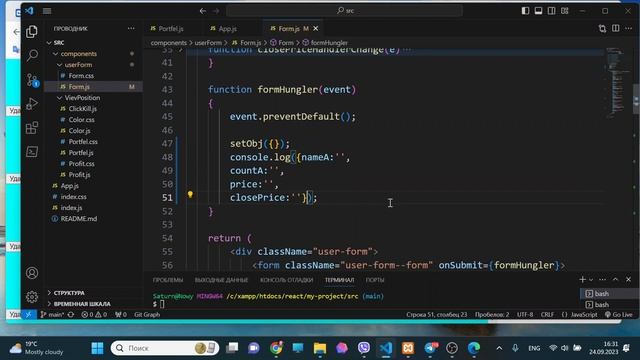Open the launch profile dropdown next to plus

coord(591,280)
